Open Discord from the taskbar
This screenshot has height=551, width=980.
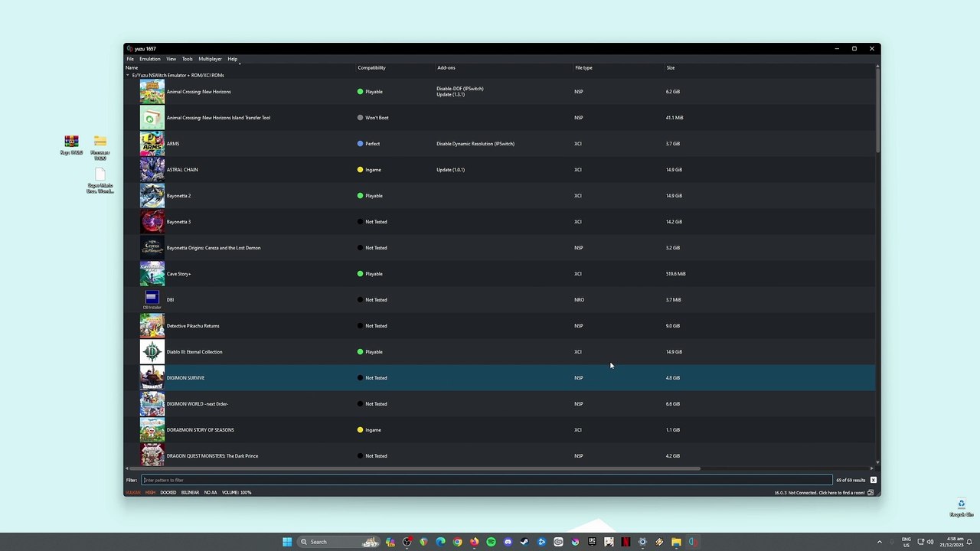click(x=508, y=542)
